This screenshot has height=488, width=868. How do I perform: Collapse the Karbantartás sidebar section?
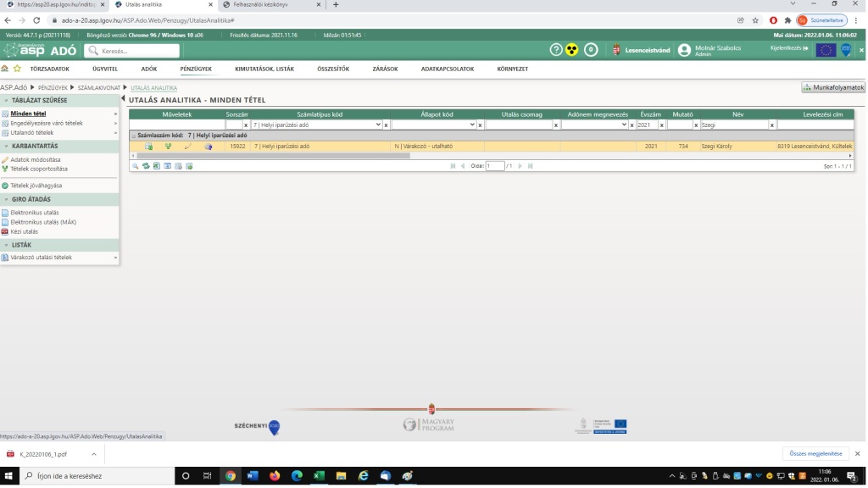click(114, 146)
